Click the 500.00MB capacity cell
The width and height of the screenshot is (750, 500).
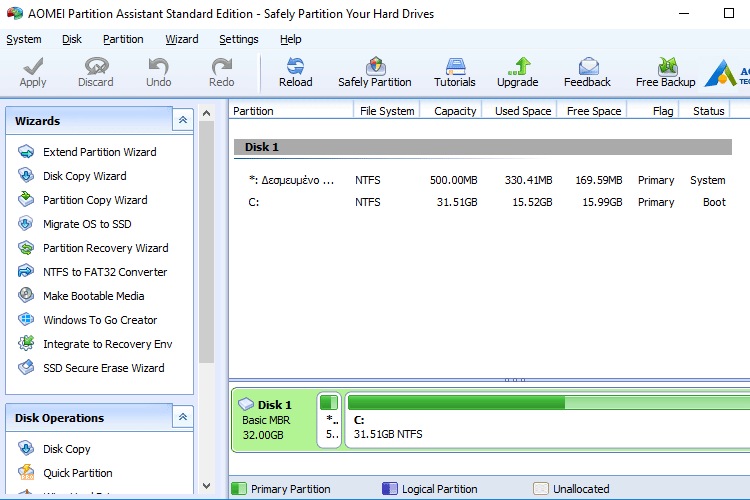(x=453, y=180)
